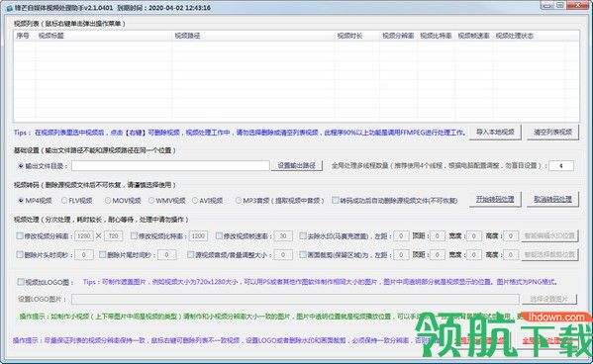Click the 视频处理状态 column header
Screen dimensions: 593x364
click(529, 36)
